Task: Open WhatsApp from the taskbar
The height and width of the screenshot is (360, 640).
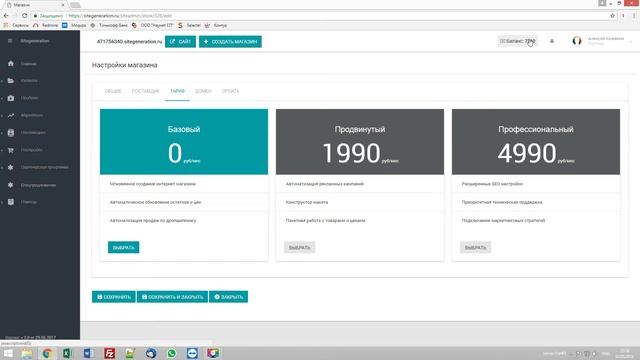Action: pos(172,353)
